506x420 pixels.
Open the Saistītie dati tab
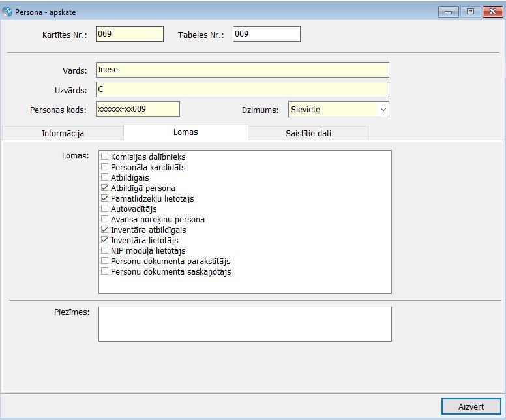(308, 133)
